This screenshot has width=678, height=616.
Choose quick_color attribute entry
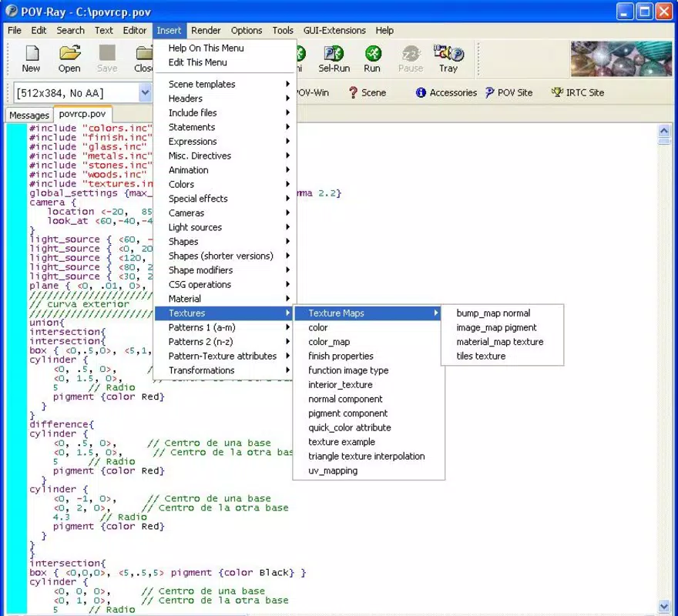pyautogui.click(x=368, y=427)
